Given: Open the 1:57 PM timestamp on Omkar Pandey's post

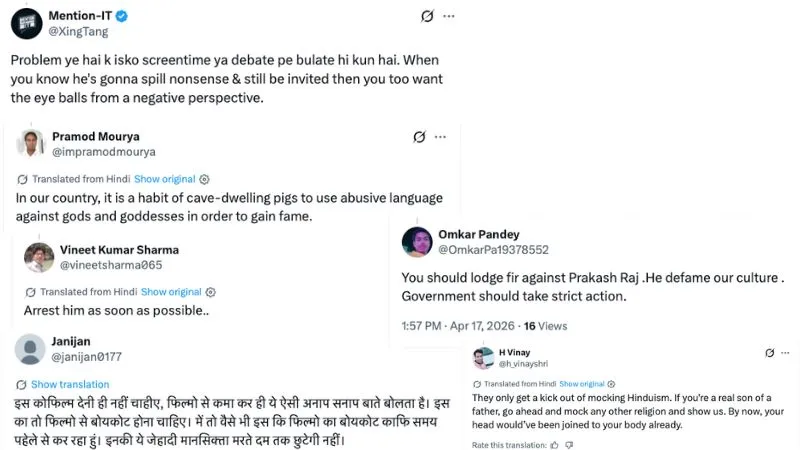Looking at the screenshot, I should point(425,326).
